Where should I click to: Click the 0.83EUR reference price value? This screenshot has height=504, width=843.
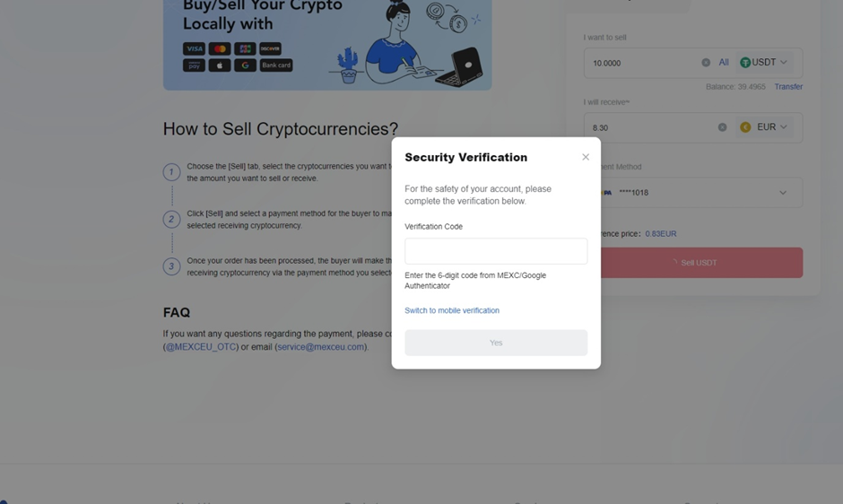[x=661, y=234]
